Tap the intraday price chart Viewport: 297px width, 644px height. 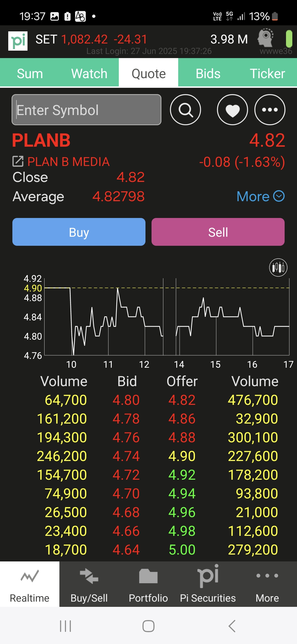[x=167, y=316]
